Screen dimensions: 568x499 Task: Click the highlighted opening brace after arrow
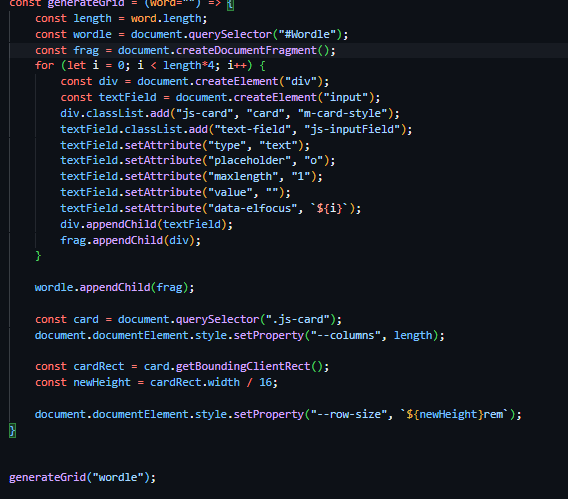(230, 4)
